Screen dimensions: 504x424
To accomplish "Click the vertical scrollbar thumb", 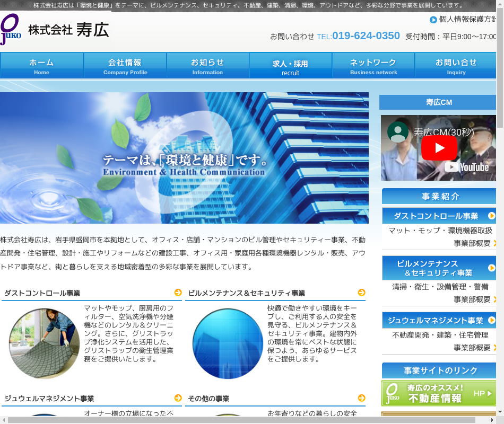I will (x=500, y=67).
